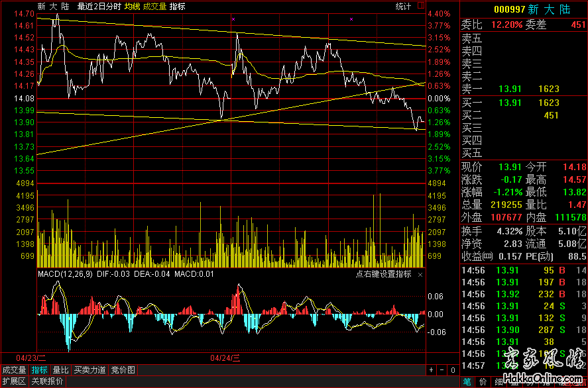Switch to the 成交量 bottom tab
Viewport: 588px width, 388px height.
15,370
